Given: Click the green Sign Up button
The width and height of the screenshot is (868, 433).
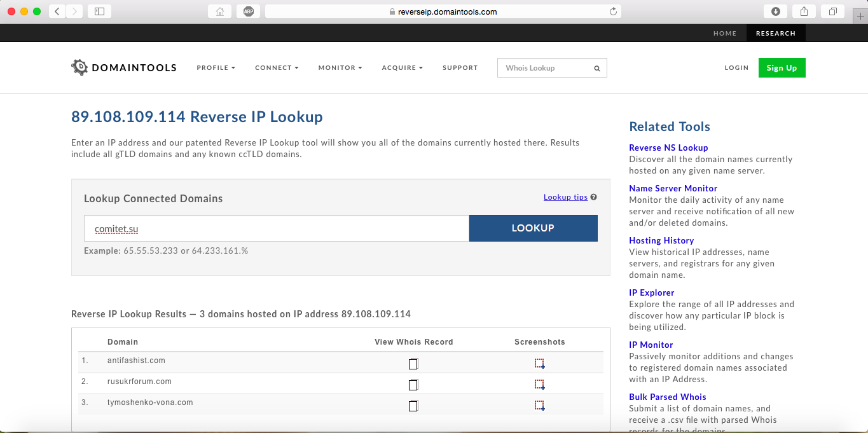Looking at the screenshot, I should coord(782,68).
